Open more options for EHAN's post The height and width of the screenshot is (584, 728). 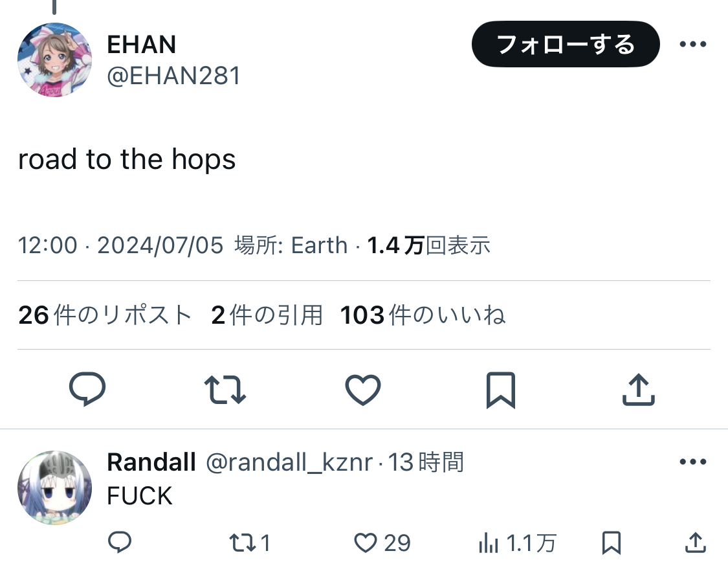692,45
